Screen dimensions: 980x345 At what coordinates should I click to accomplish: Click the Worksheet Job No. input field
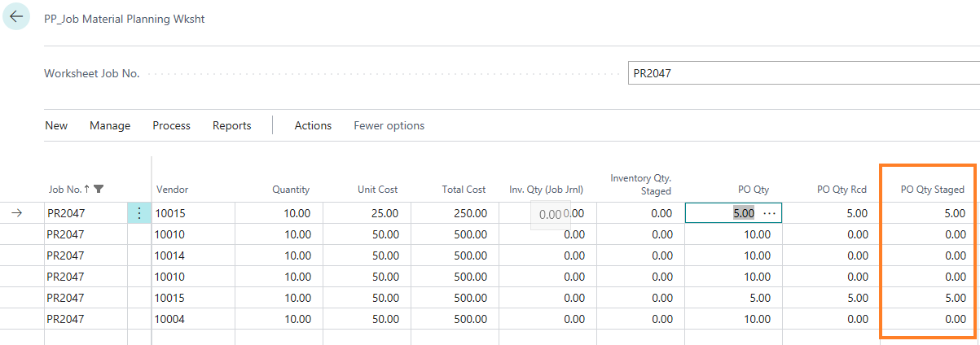click(802, 73)
